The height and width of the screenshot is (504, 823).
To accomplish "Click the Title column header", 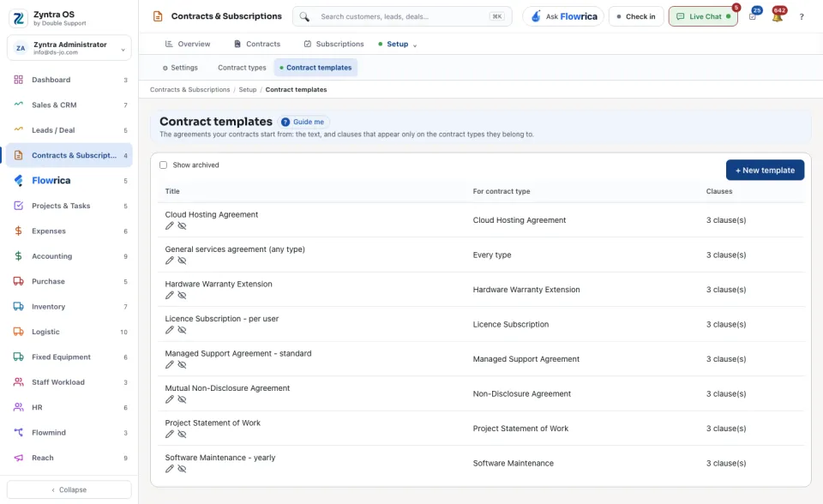I will [172, 191].
